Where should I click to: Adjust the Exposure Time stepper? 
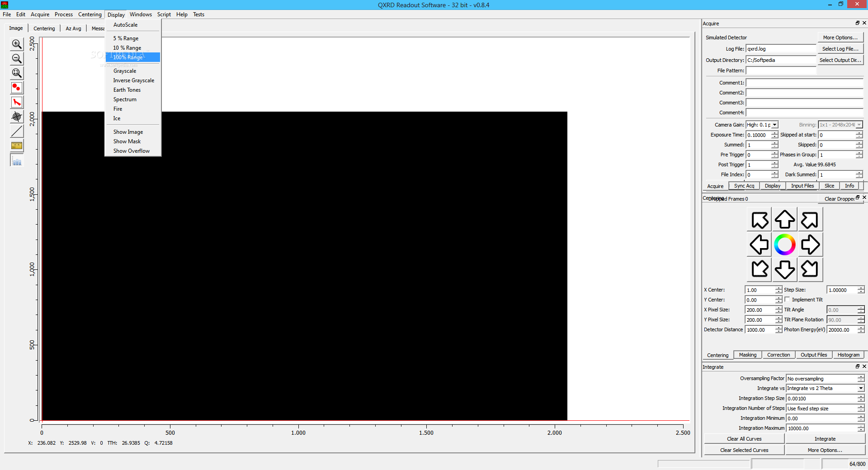[774, 135]
